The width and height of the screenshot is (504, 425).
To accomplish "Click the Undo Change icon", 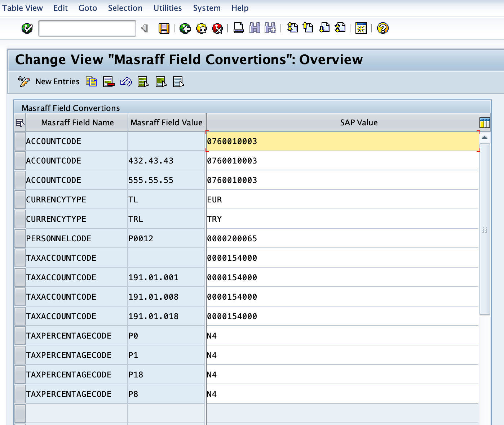I will click(126, 82).
